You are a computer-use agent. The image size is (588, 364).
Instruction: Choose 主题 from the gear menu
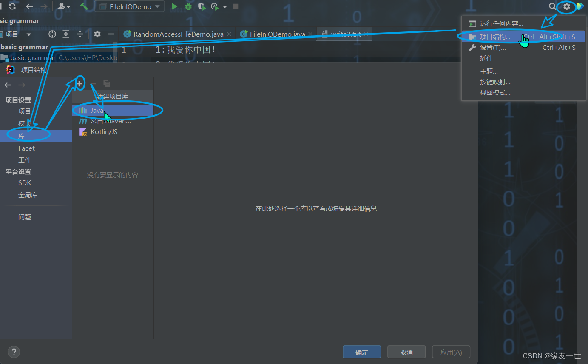(524, 71)
